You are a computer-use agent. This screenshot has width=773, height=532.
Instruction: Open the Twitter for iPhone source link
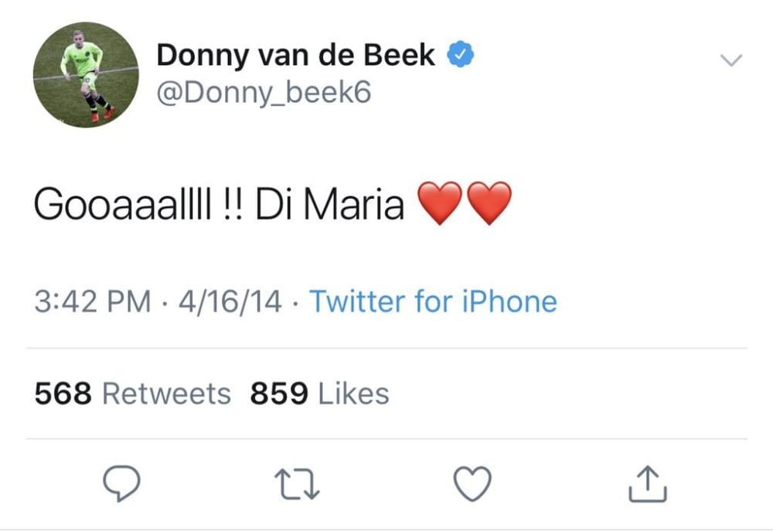(433, 301)
